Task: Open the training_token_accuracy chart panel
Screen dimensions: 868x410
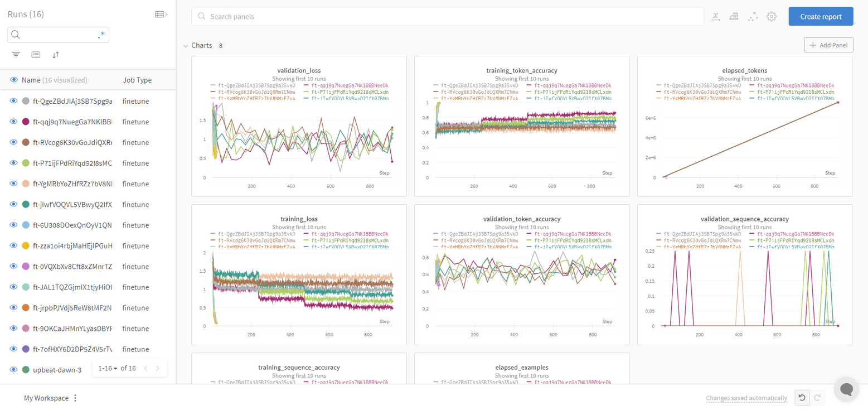Action: coord(522,126)
